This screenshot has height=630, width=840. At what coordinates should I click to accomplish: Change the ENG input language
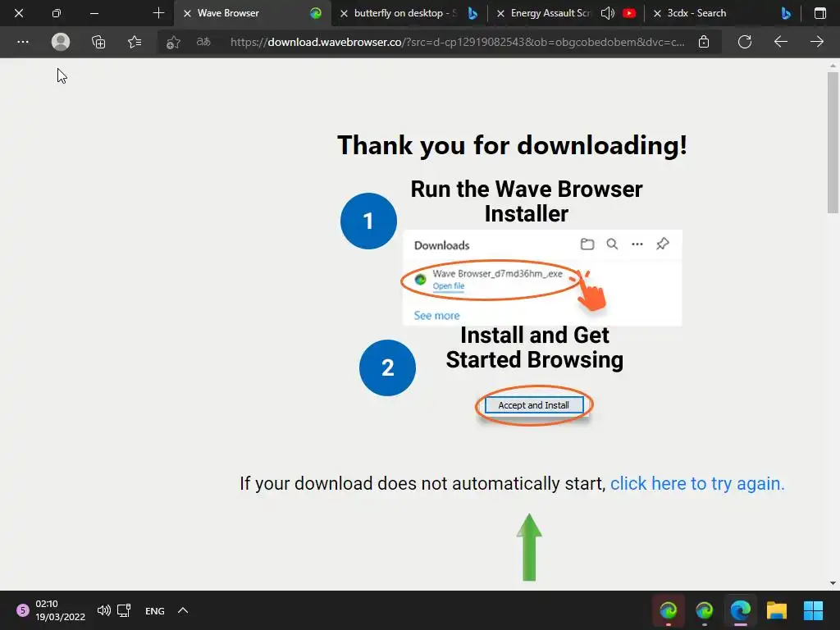(155, 610)
